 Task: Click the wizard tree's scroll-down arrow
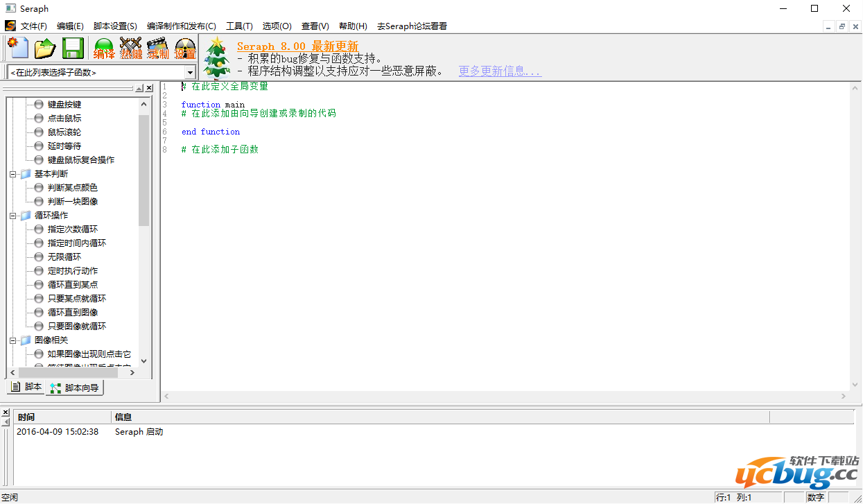[x=144, y=360]
